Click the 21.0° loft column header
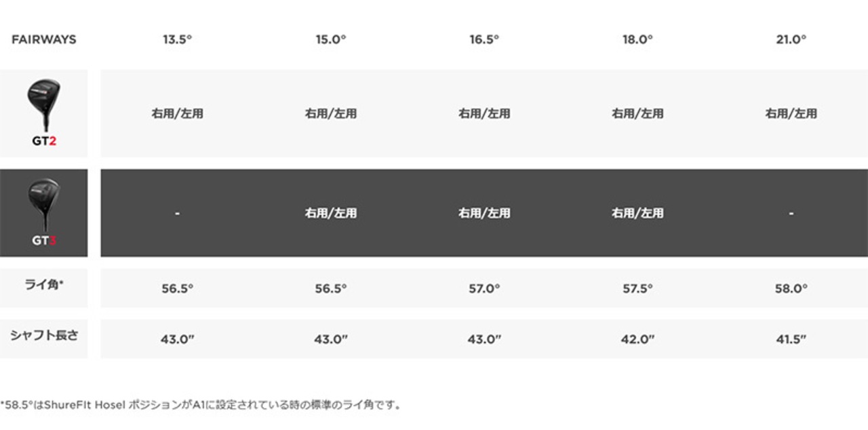Screen dimensions: 868x430 (791, 39)
